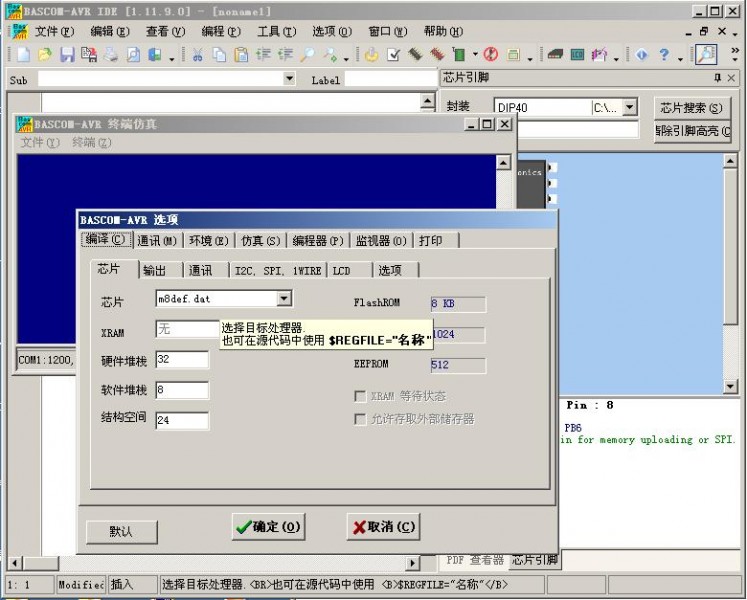Open the 查看(V) menu

click(x=165, y=31)
